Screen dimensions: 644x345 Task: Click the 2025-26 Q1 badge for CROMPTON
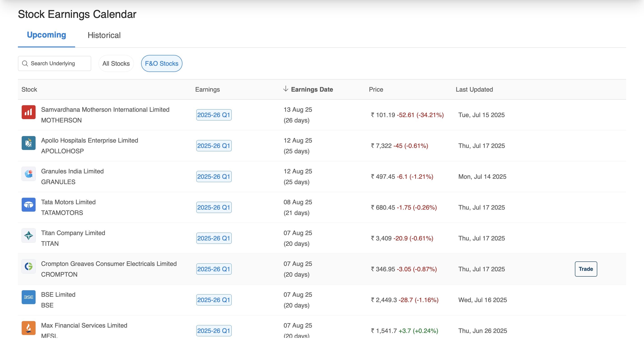214,269
